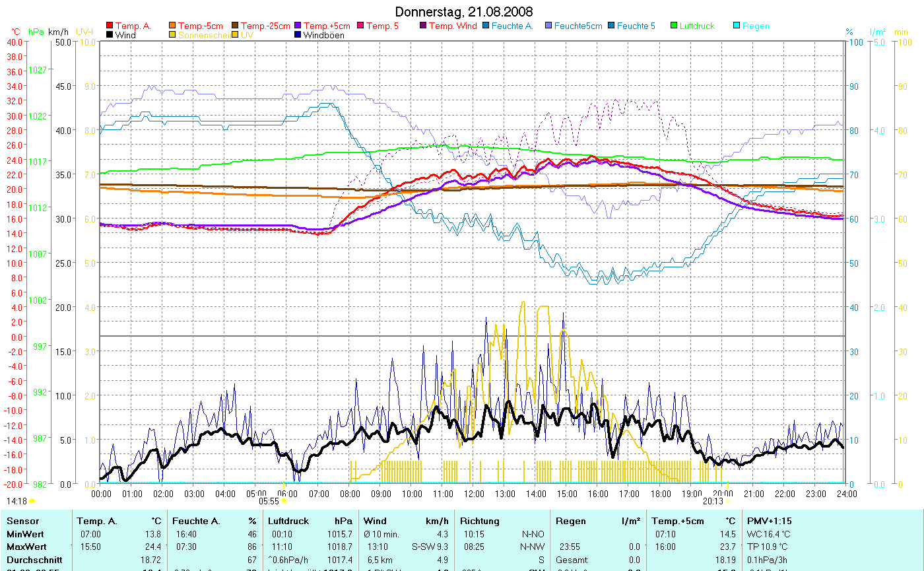Click the Sensor column header
This screenshot has width=924, height=571.
(22, 521)
